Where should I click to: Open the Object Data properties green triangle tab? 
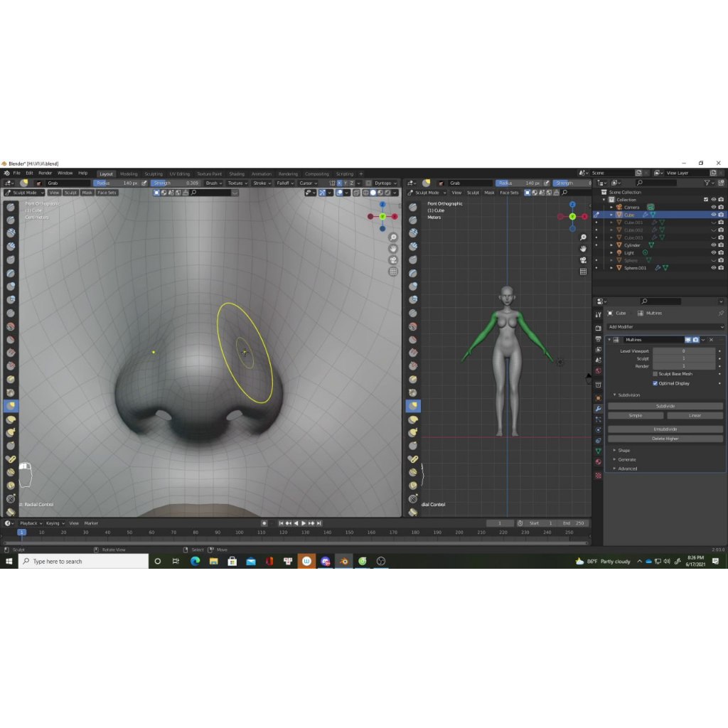pyautogui.click(x=599, y=451)
